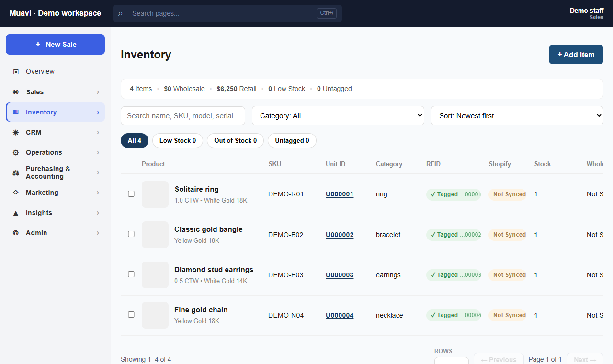The image size is (613, 364).
Task: Click the Insights triangle icon
Action: click(x=16, y=213)
